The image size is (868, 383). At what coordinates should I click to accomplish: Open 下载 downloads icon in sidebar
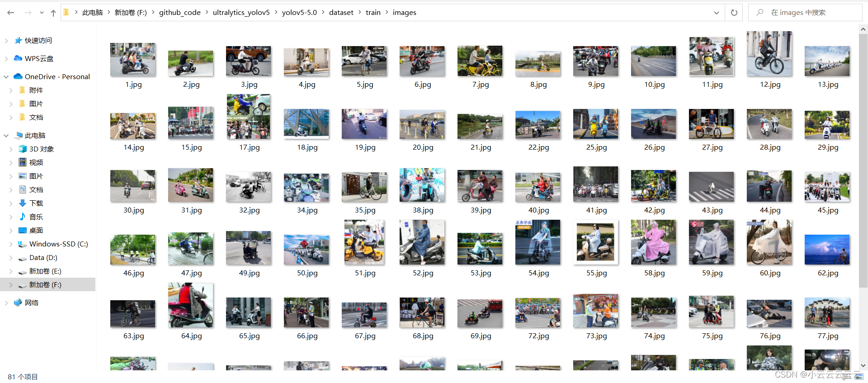coord(23,203)
